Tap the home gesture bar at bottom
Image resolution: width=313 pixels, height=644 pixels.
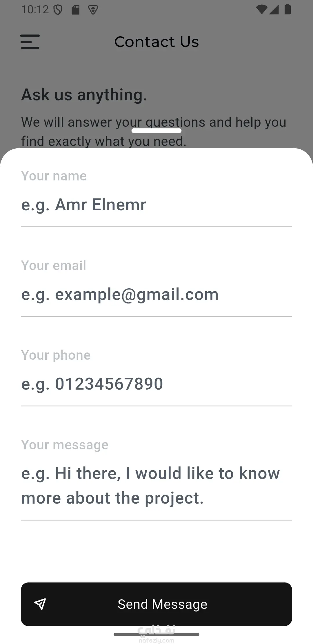pyautogui.click(x=156, y=634)
